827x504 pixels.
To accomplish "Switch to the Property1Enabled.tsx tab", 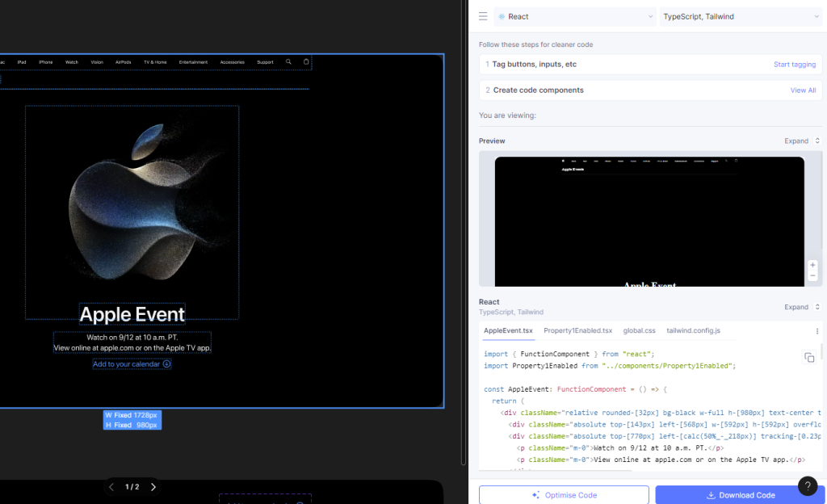I will tap(577, 331).
